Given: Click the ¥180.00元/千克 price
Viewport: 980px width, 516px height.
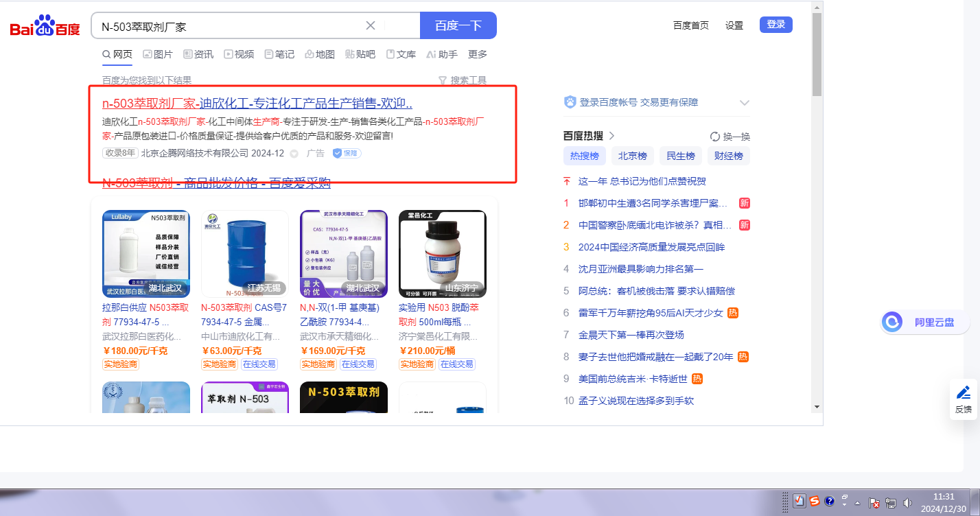Looking at the screenshot, I should (135, 351).
